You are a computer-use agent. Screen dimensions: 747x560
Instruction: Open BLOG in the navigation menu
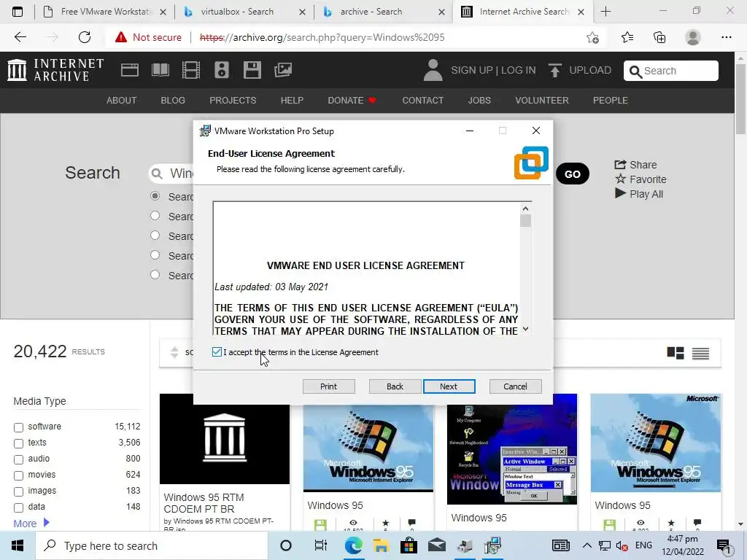[173, 101]
